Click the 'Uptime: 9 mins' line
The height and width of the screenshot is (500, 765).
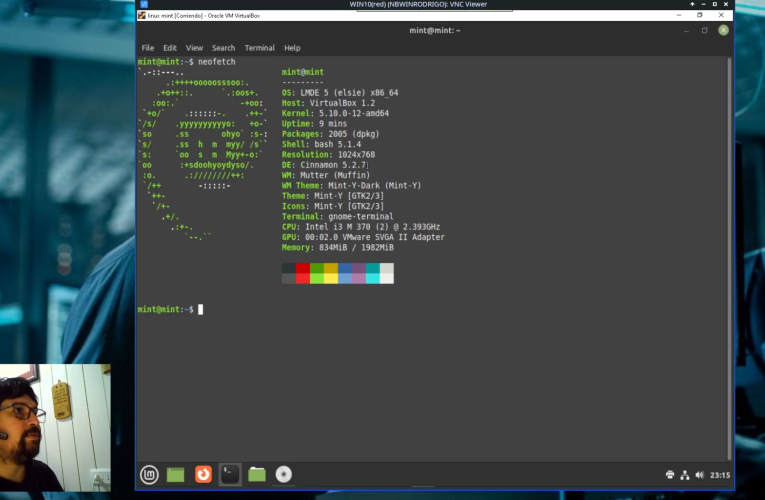point(314,124)
